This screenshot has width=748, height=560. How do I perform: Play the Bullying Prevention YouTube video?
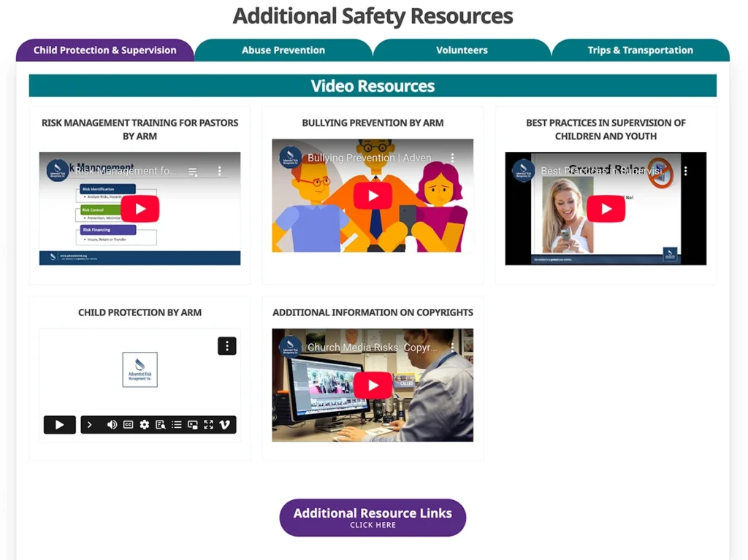click(x=373, y=196)
